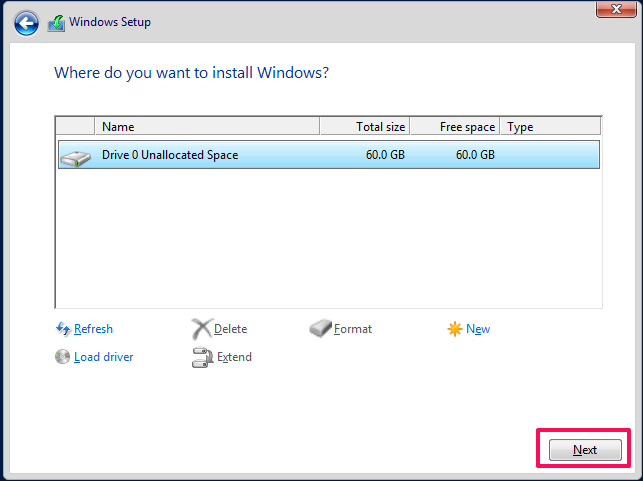Choose the Delete option
643x481 pixels.
pyautogui.click(x=230, y=329)
